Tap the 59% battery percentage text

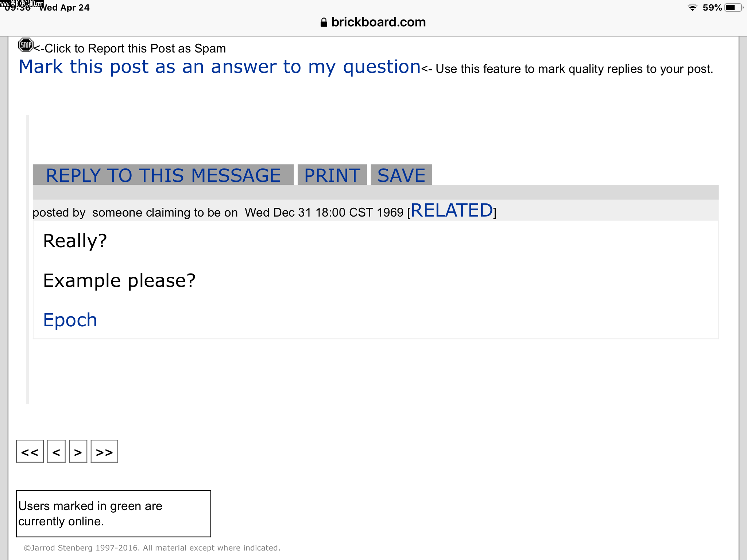(712, 7)
